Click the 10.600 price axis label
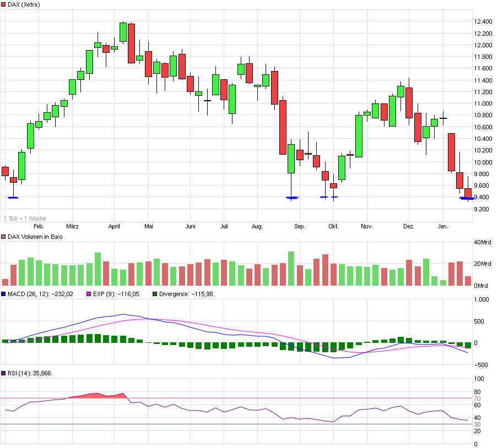Image resolution: width=498 pixels, height=448 pixels. [483, 127]
